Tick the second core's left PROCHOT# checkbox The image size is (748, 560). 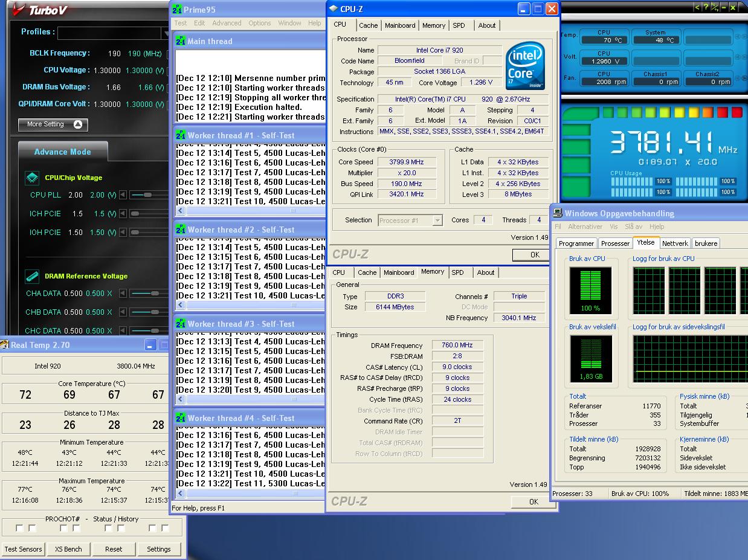(63, 528)
